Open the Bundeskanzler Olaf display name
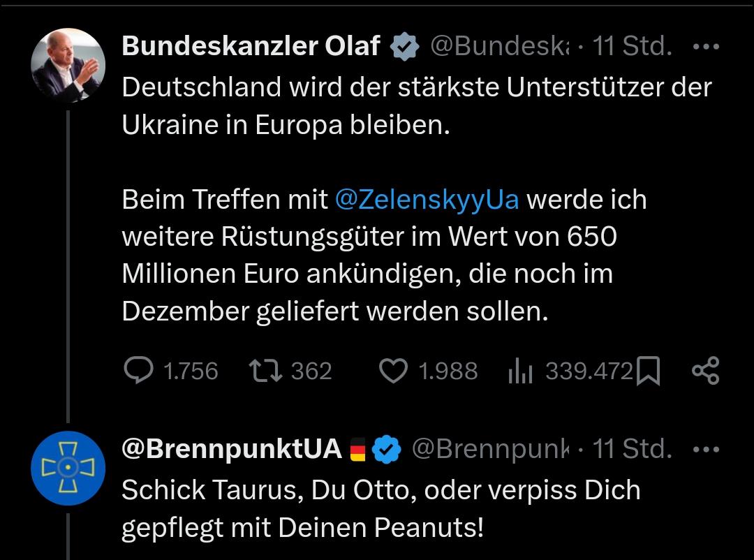The height and width of the screenshot is (560, 754). click(x=251, y=47)
